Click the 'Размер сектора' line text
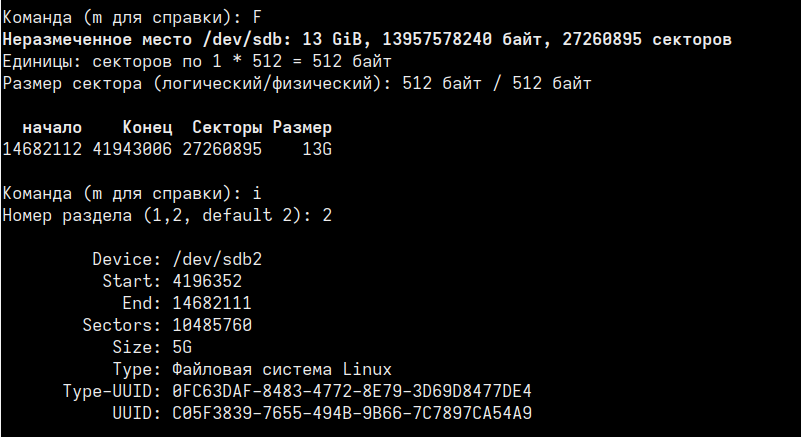The image size is (801, 437). pos(297,84)
